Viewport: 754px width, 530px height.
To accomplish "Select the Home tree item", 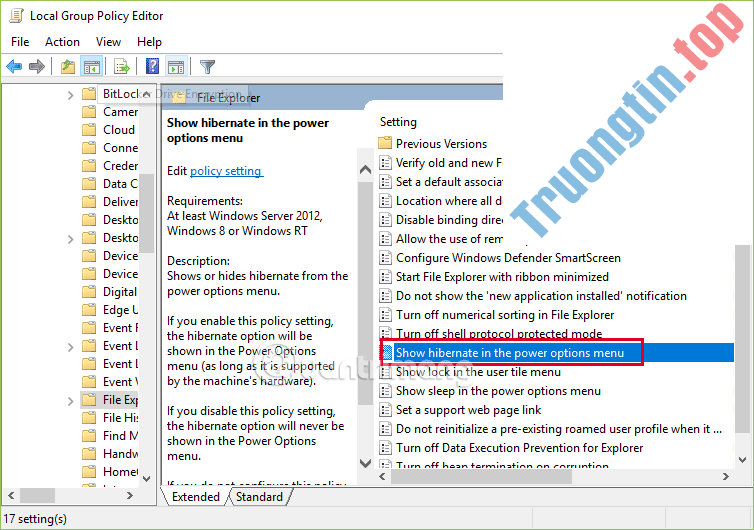I will [120, 472].
